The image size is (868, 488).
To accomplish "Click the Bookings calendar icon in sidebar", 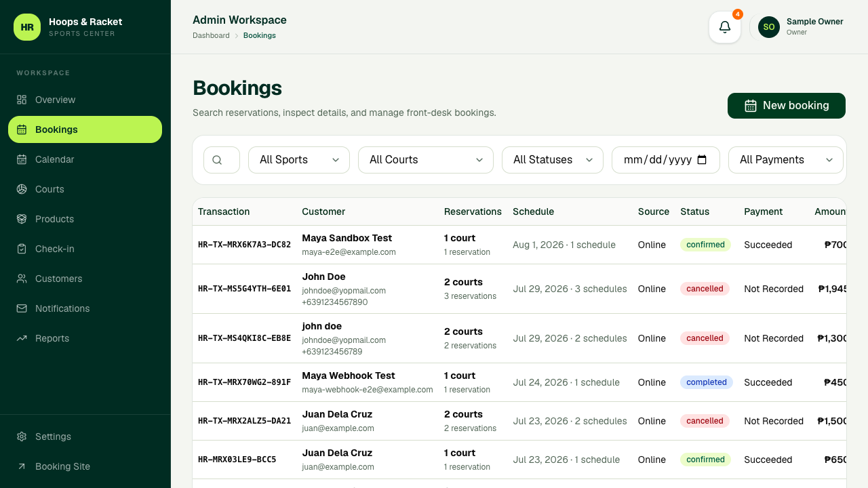I will coord(22,129).
